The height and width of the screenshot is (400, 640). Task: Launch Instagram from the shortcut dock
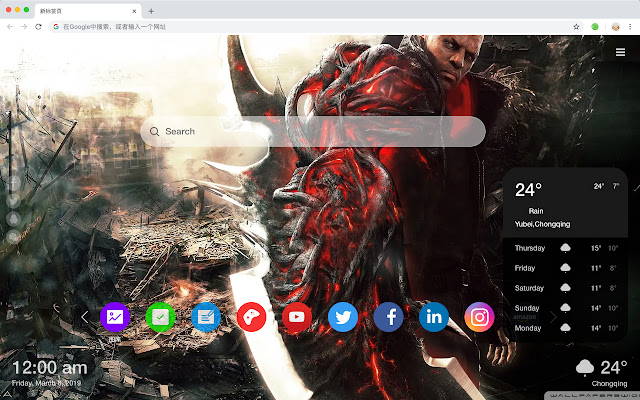[479, 317]
